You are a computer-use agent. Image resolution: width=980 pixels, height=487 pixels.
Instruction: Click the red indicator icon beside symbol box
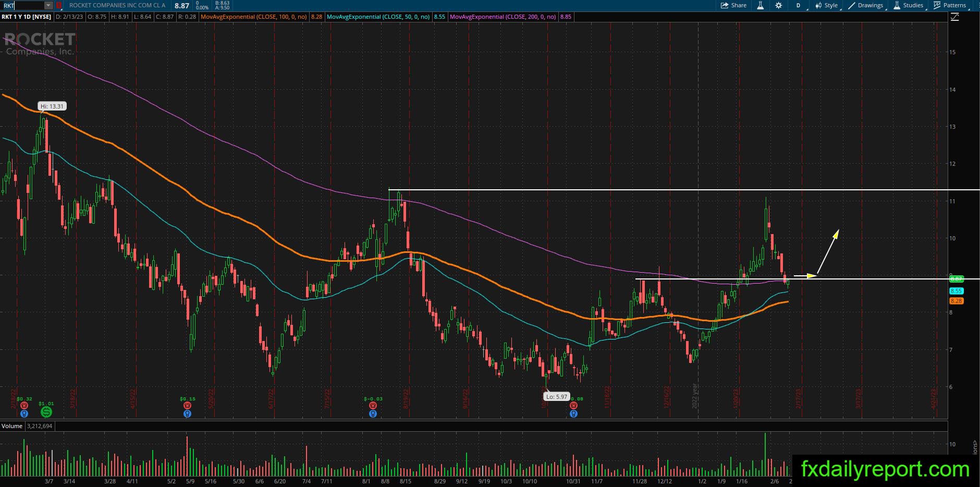pyautogui.click(x=59, y=5)
